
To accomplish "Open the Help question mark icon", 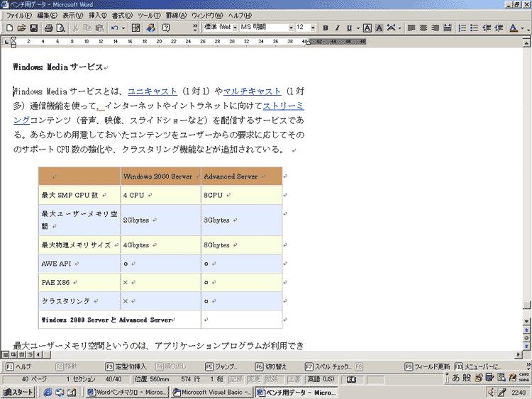I will (166, 28).
